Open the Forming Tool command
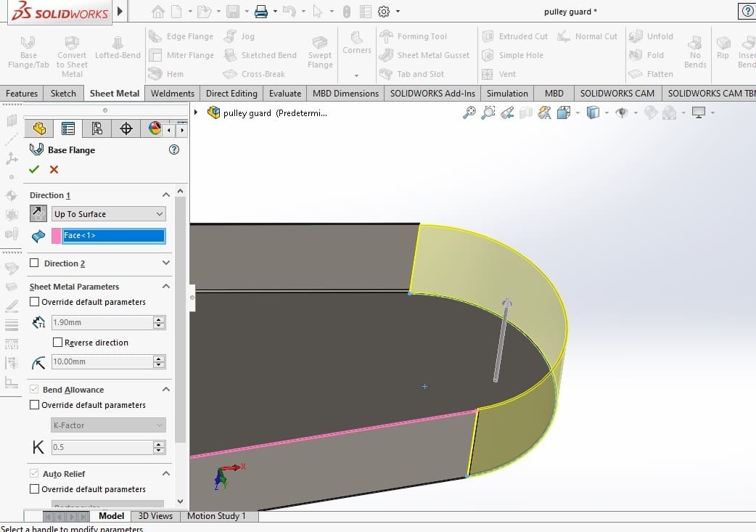The width and height of the screenshot is (756, 532). (414, 36)
